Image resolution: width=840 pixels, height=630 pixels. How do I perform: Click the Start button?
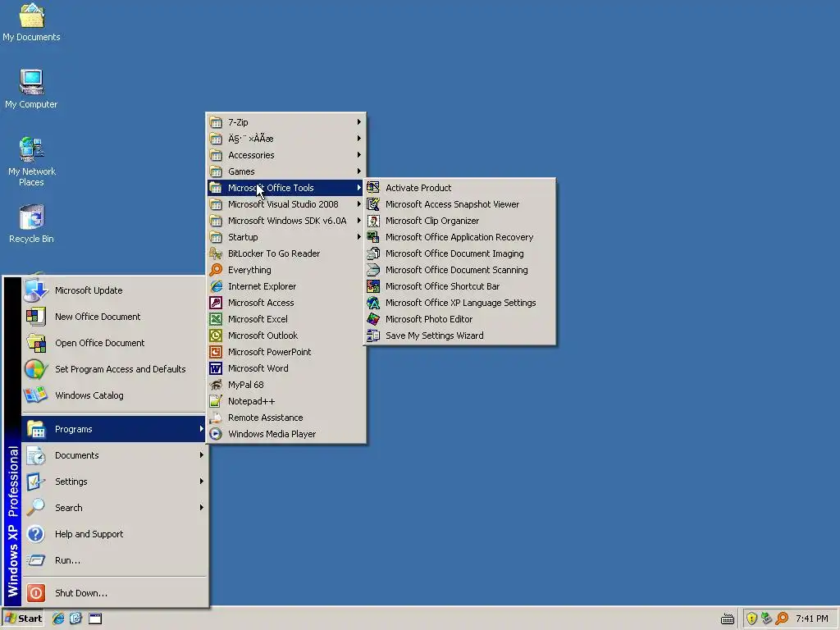click(x=23, y=619)
